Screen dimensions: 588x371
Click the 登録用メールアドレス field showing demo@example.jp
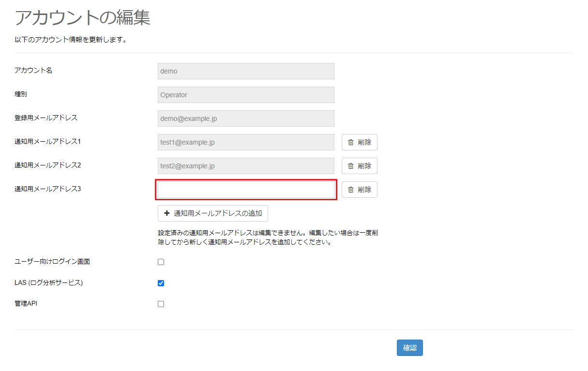[246, 119]
